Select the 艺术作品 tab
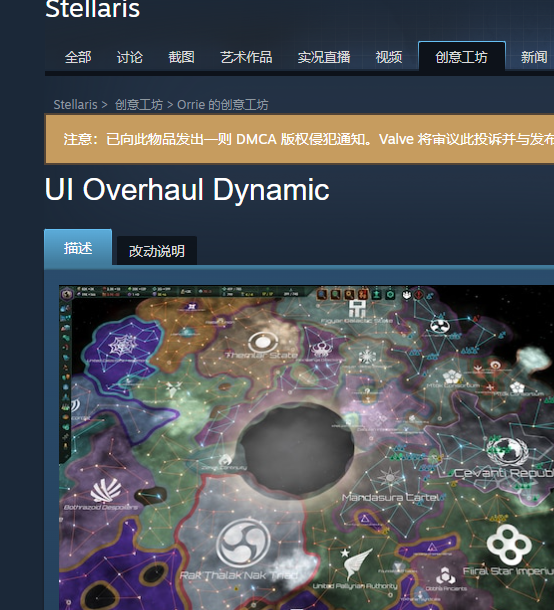Image resolution: width=554 pixels, height=610 pixels. coord(246,57)
